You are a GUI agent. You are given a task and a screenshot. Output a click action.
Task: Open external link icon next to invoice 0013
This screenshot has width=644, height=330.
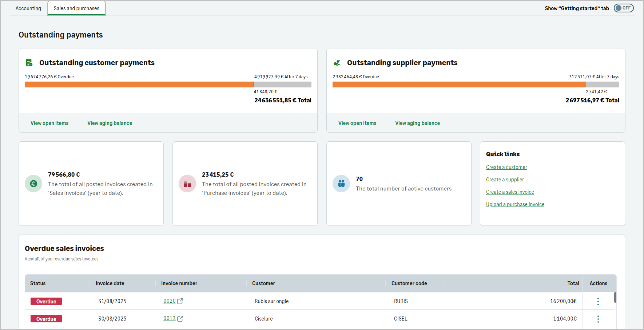pyautogui.click(x=180, y=319)
